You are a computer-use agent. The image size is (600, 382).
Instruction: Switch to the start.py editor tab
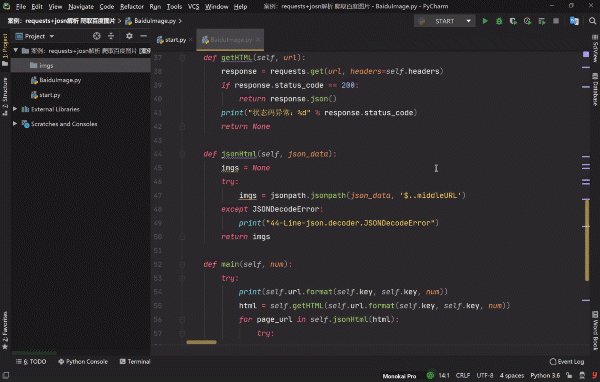click(x=172, y=40)
